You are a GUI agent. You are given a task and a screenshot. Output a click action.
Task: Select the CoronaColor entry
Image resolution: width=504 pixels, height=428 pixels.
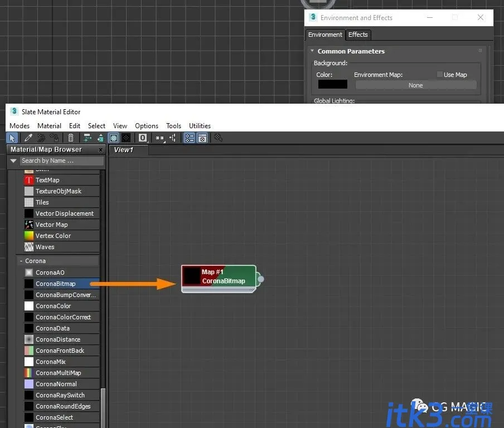coord(62,306)
